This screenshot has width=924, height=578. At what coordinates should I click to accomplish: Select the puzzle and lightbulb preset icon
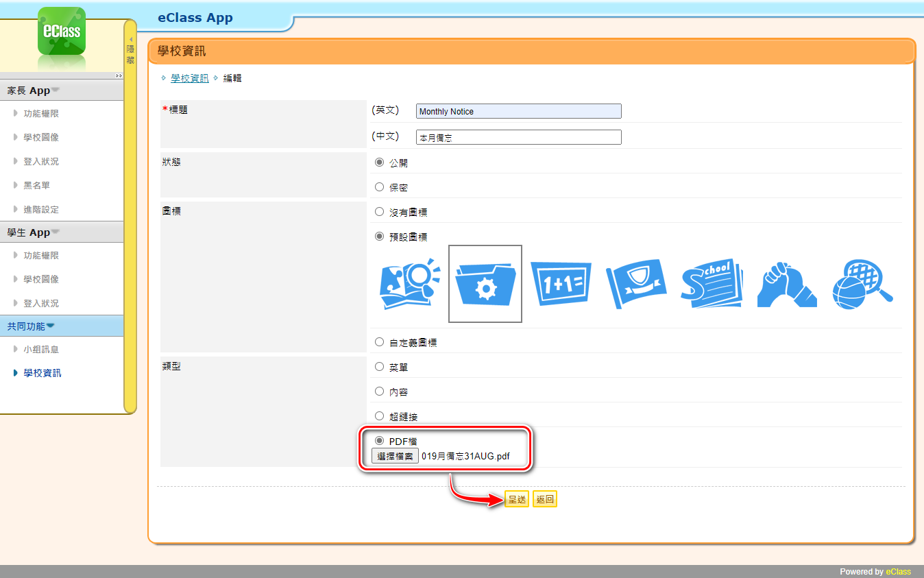(410, 283)
